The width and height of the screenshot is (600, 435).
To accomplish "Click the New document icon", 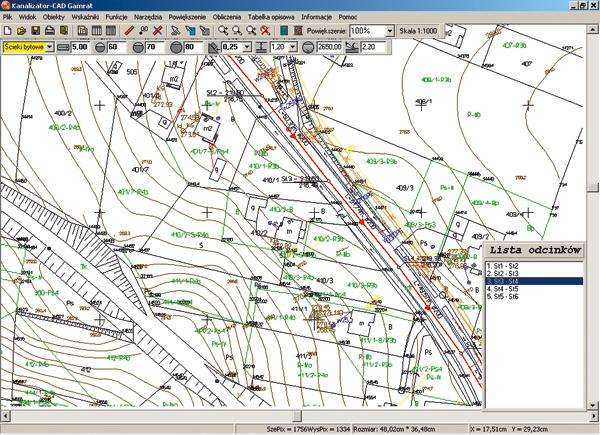I will pos(7,32).
